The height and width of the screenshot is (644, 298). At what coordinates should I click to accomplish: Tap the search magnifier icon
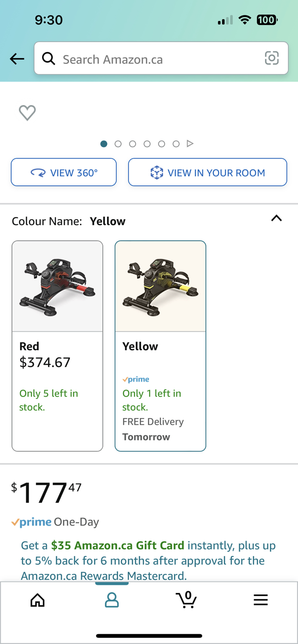[x=49, y=58]
